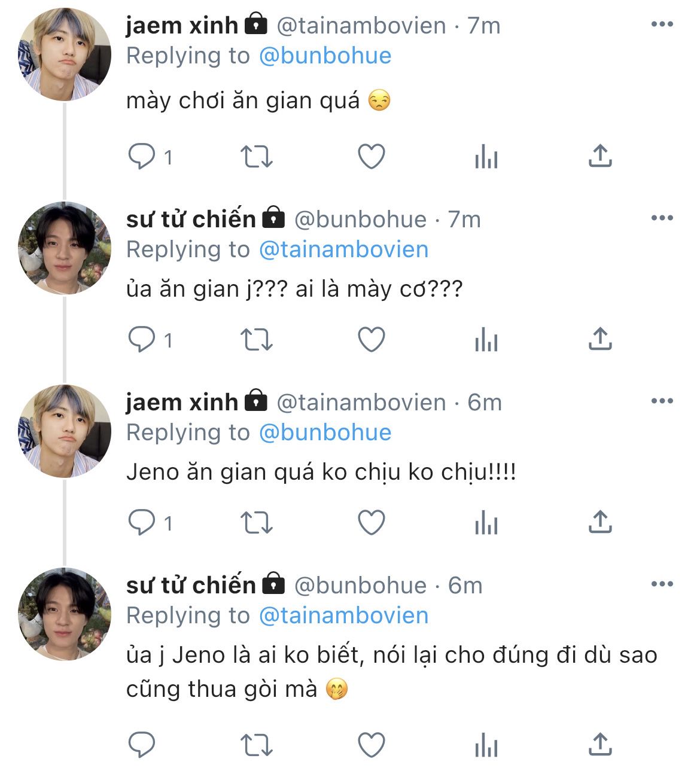Retweet the last tweet about Jeno

pyautogui.click(x=256, y=745)
